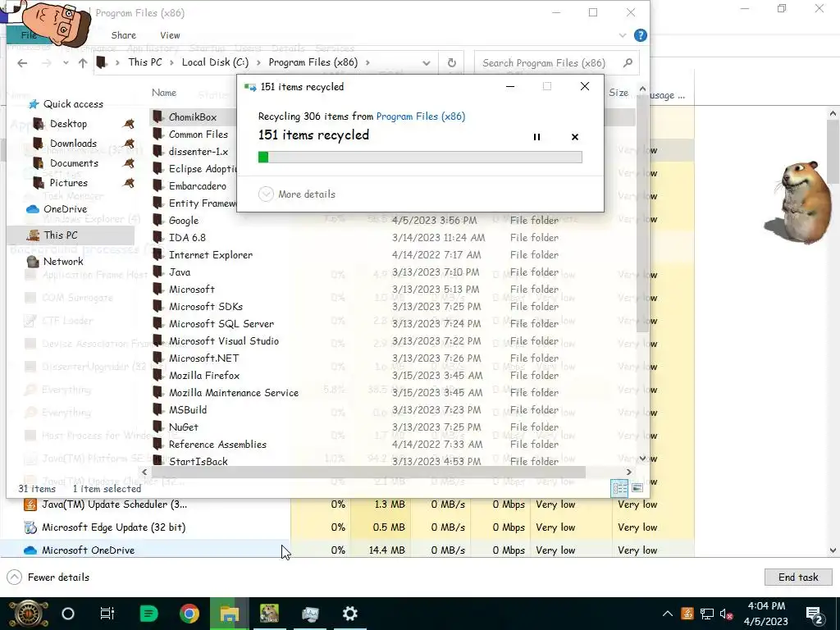
Task: Cancel the recycling operation with the X
Action: click(x=575, y=137)
